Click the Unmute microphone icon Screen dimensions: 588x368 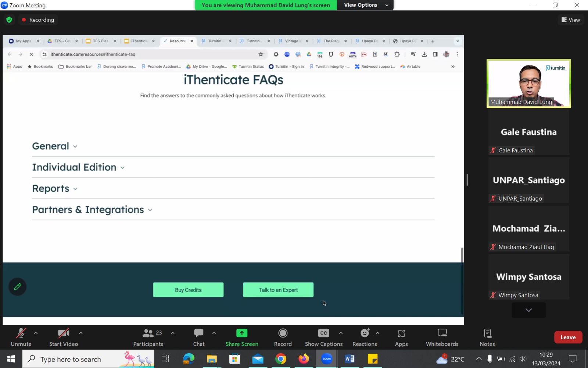pos(21,333)
